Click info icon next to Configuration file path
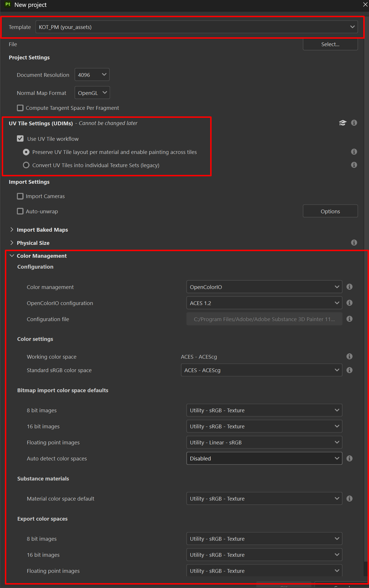The image size is (369, 588). click(x=350, y=319)
